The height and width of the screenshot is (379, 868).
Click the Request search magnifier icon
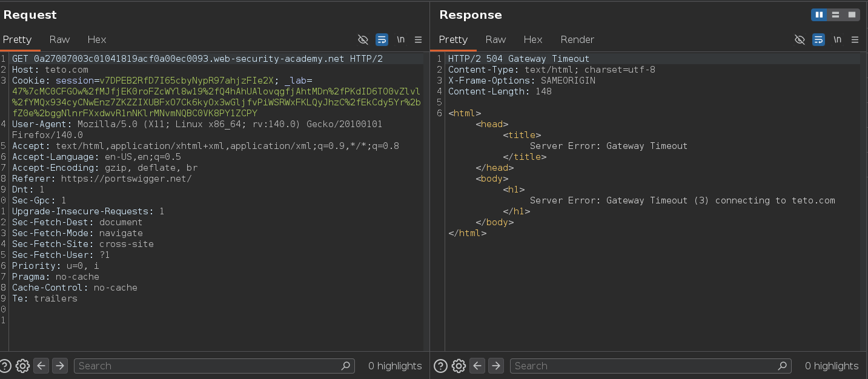[346, 366]
